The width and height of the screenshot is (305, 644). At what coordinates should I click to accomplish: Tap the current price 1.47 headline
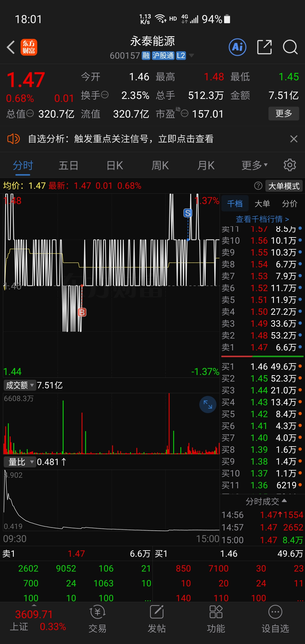point(26,80)
